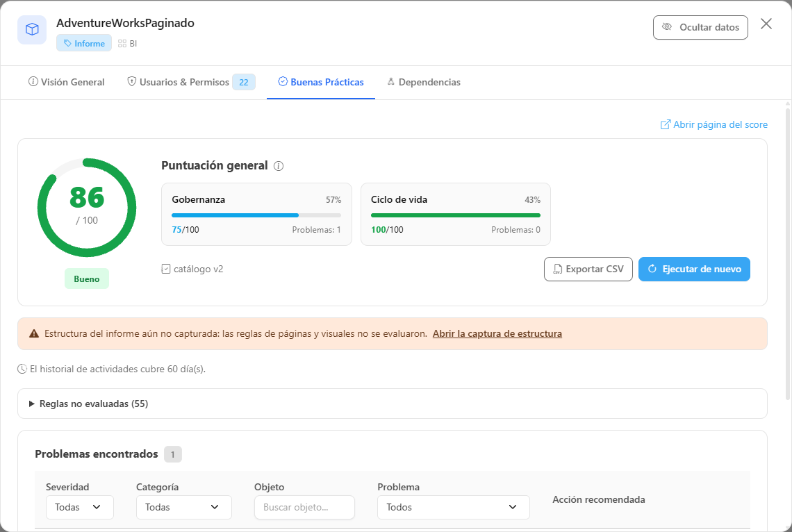Click the "Problemas: 0" text in Ciclo de vida
The height and width of the screenshot is (532, 792).
[515, 230]
